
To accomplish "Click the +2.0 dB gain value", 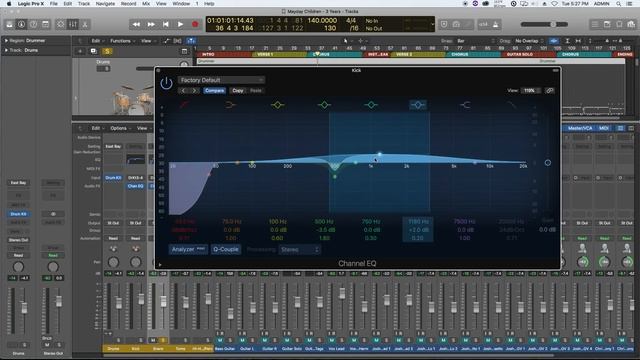I will (418, 230).
